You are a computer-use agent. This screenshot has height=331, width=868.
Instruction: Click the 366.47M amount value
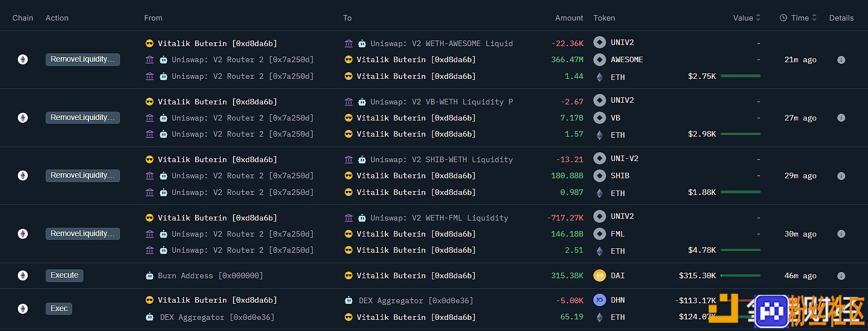tap(567, 59)
